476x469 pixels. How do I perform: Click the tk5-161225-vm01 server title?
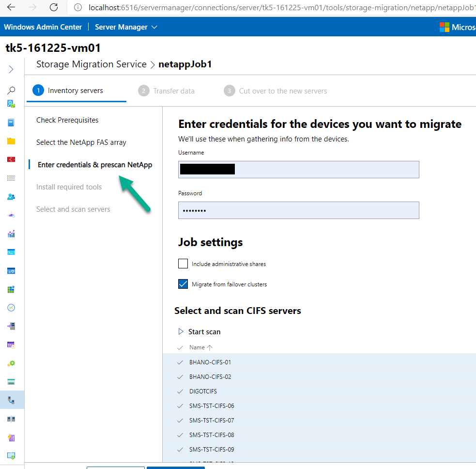[53, 47]
